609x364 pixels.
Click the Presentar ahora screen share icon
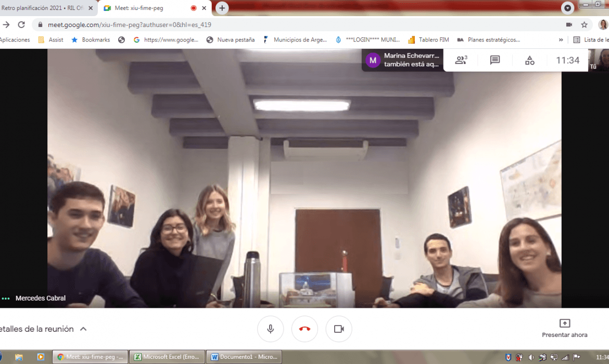click(x=564, y=323)
